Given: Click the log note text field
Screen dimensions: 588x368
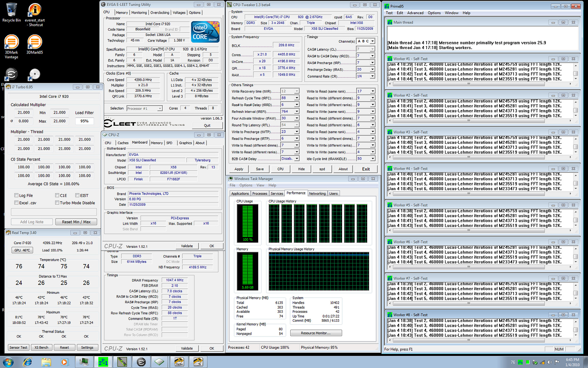Looking at the screenshot, I should tap(54, 212).
